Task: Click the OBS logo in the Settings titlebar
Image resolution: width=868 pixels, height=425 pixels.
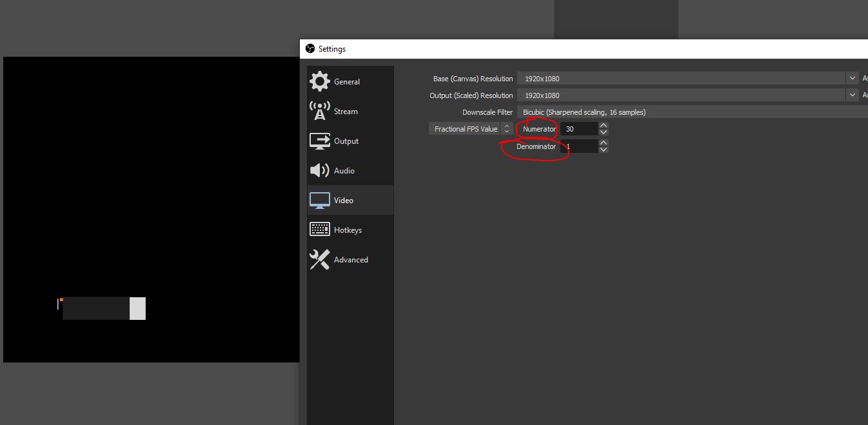Action: tap(310, 48)
